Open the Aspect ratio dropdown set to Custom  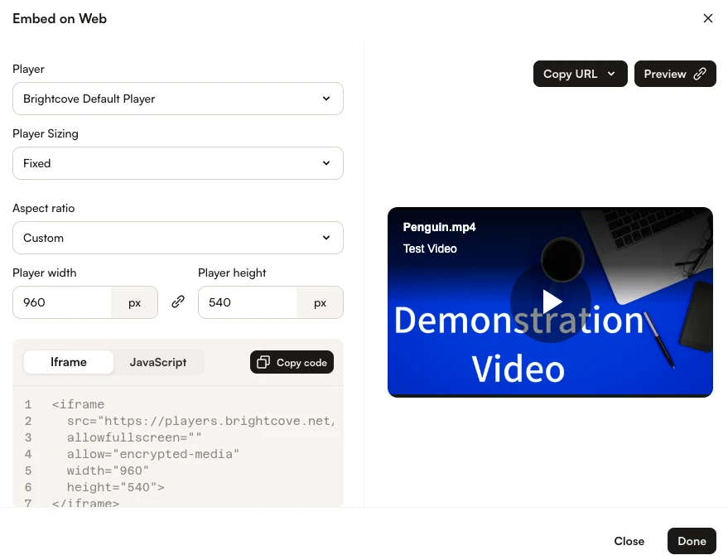click(178, 238)
